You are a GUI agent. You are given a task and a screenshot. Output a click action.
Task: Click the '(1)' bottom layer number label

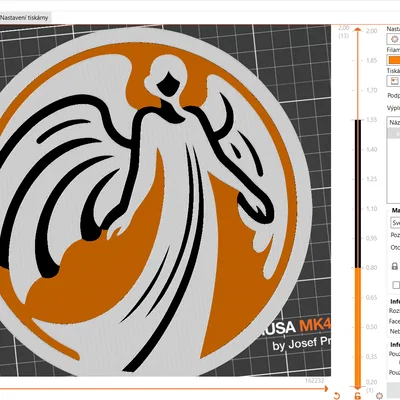tap(369, 390)
